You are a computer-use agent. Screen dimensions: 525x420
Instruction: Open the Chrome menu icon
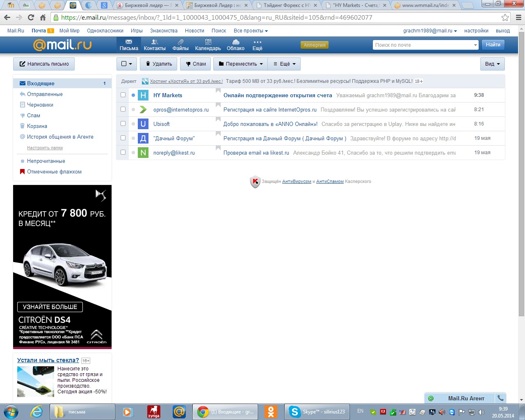click(518, 18)
